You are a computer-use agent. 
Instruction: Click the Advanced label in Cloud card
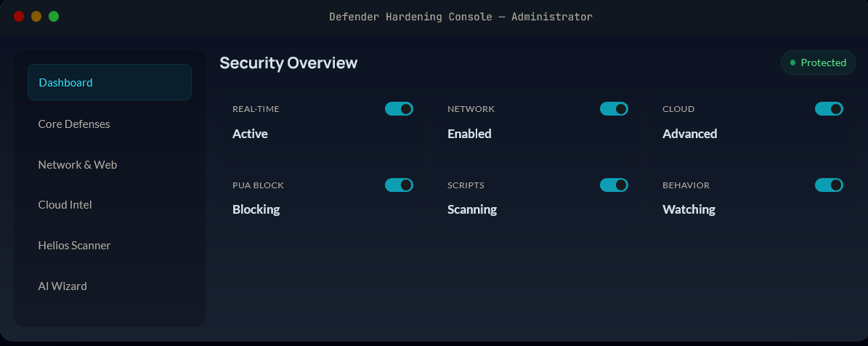point(689,134)
